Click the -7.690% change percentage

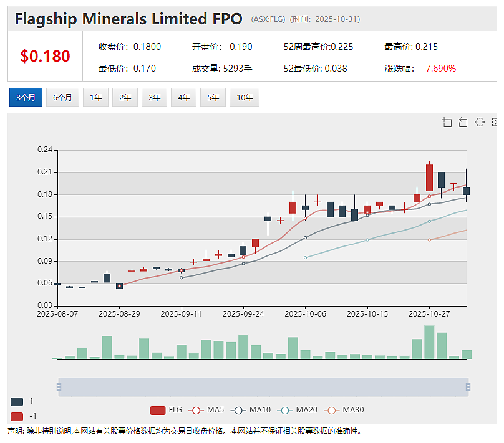[x=439, y=69]
